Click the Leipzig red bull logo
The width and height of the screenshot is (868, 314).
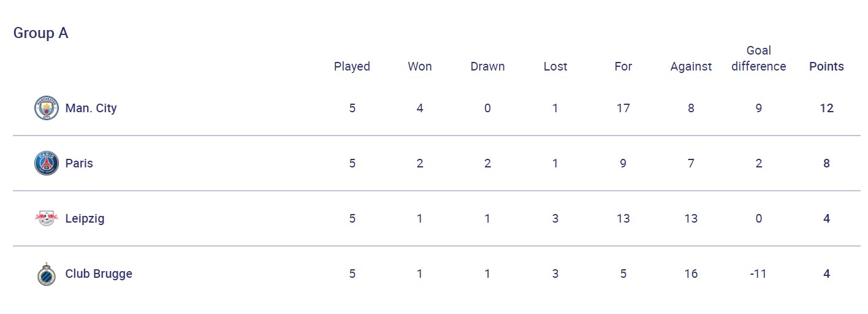click(x=46, y=218)
